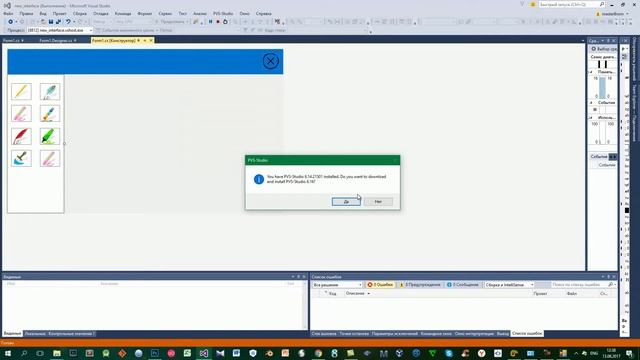
Task: Switch to the Видимые tab
Action: (x=12, y=333)
